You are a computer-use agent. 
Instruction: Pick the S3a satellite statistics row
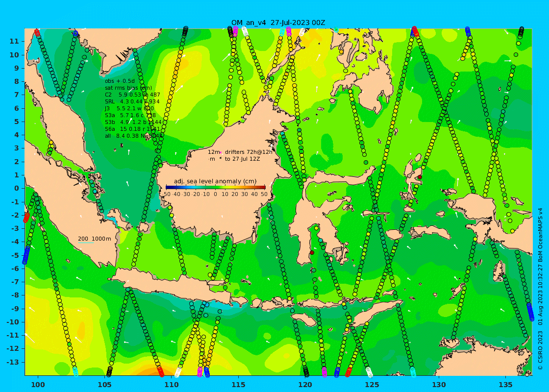tap(130, 115)
